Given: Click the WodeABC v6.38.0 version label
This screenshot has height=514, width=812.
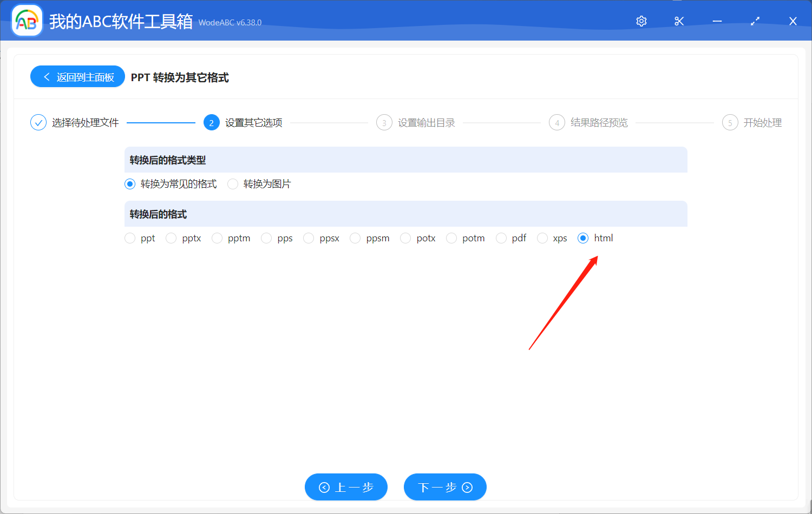Looking at the screenshot, I should [230, 23].
